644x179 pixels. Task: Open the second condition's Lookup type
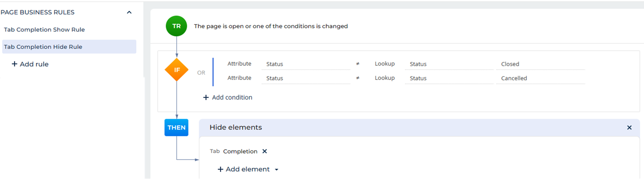coord(384,78)
